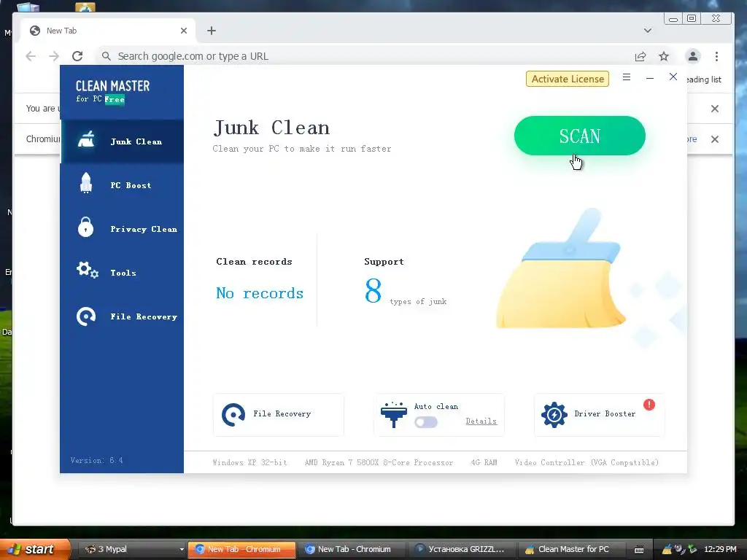Expand the '3 Mypal' taskbar group

coord(131,549)
